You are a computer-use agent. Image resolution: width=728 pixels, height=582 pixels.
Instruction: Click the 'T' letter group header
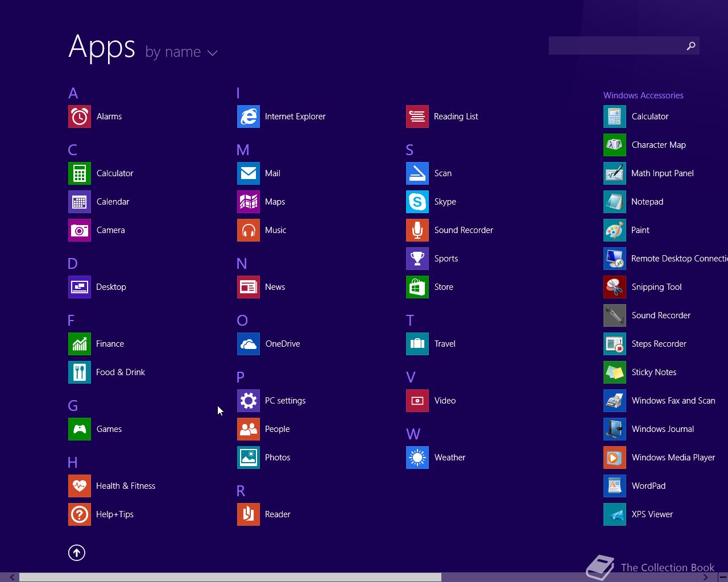pyautogui.click(x=409, y=321)
